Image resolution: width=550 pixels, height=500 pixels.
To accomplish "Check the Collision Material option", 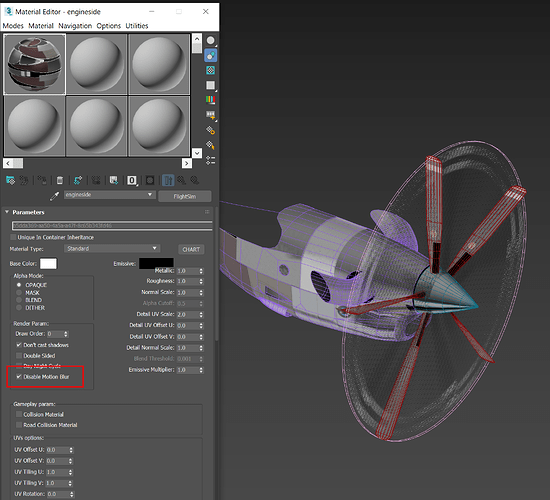I will tap(19, 414).
